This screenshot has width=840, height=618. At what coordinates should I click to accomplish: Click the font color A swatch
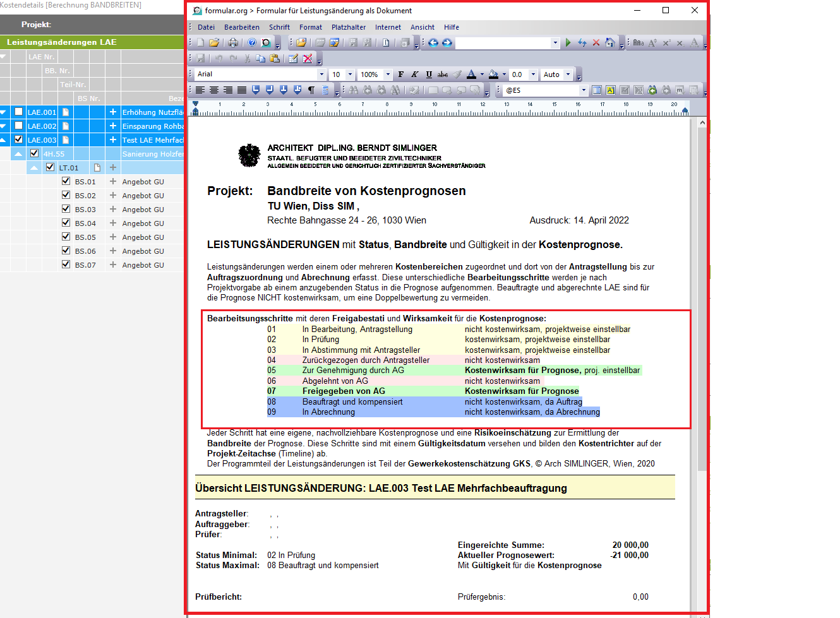point(471,74)
